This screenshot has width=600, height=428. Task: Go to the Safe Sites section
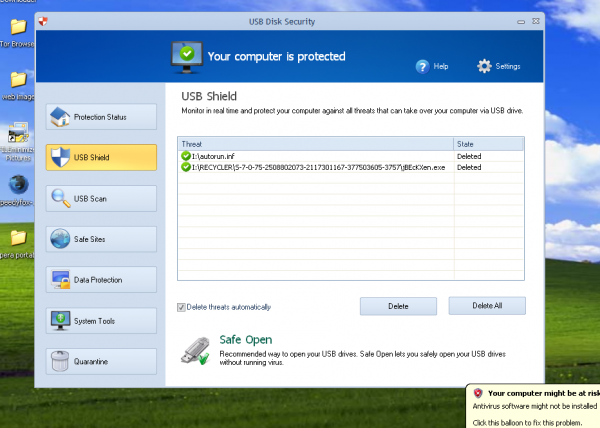point(101,239)
